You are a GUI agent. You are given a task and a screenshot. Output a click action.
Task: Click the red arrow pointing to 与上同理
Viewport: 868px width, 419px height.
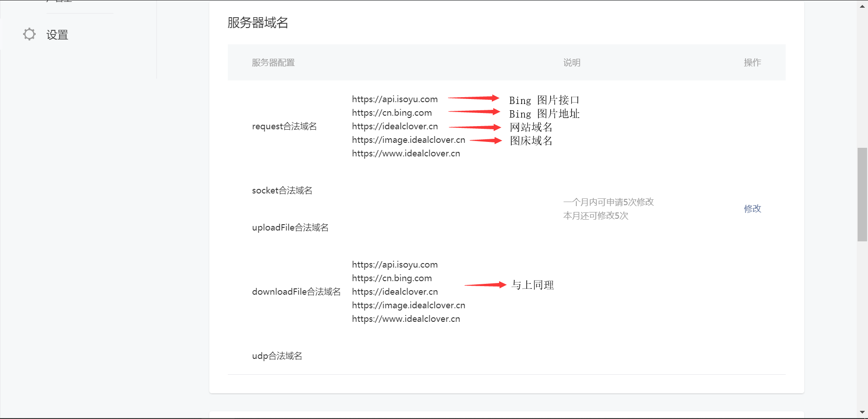click(485, 285)
